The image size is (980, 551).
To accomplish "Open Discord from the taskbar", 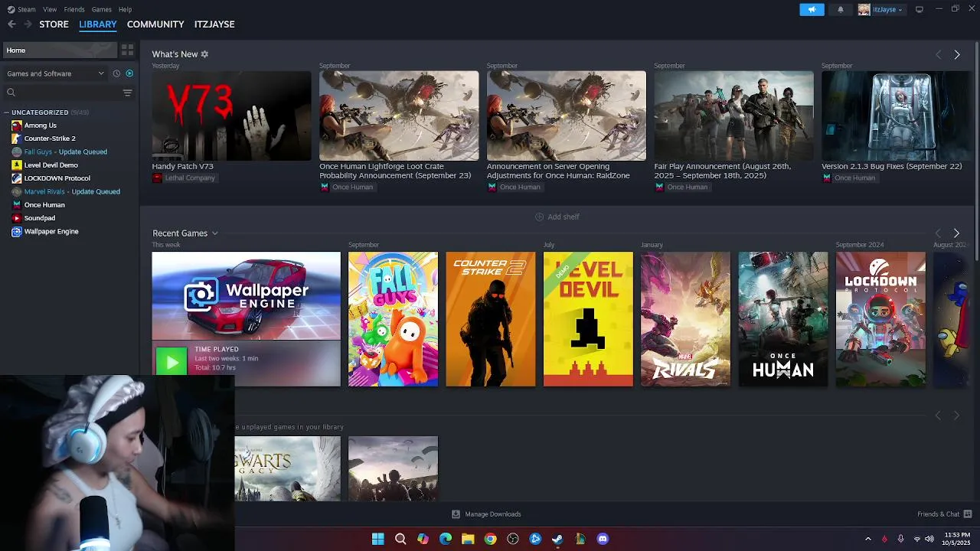I will [x=603, y=539].
